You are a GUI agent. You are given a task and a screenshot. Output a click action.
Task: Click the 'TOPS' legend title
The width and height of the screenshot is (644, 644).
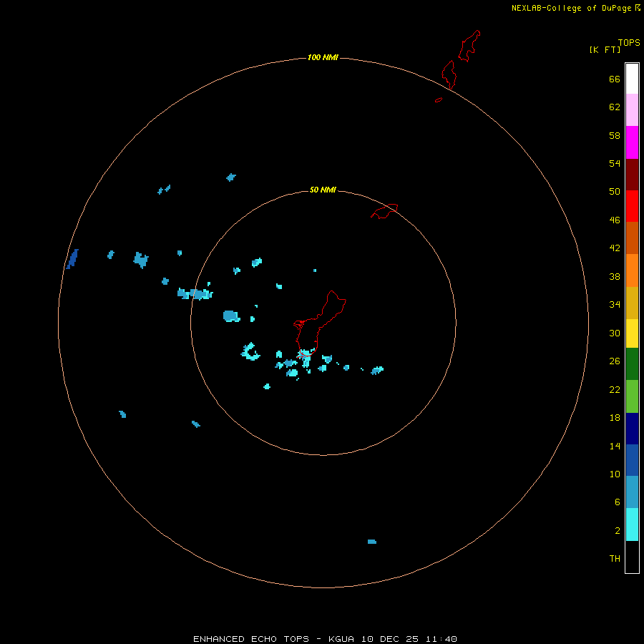pyautogui.click(x=629, y=43)
